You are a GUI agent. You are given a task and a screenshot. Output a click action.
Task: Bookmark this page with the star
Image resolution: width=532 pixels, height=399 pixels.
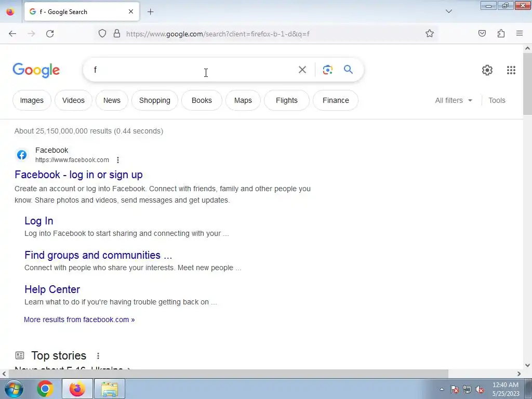click(430, 33)
